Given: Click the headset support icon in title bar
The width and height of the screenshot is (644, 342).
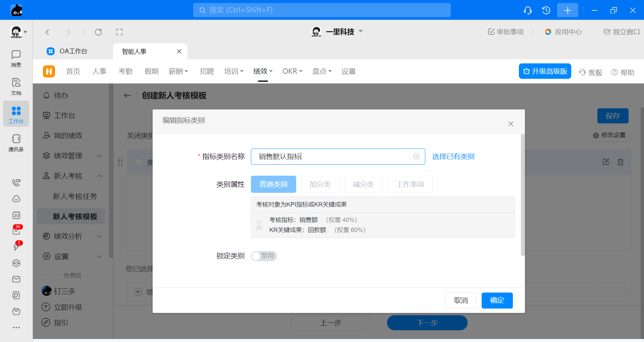Looking at the screenshot, I should (528, 10).
